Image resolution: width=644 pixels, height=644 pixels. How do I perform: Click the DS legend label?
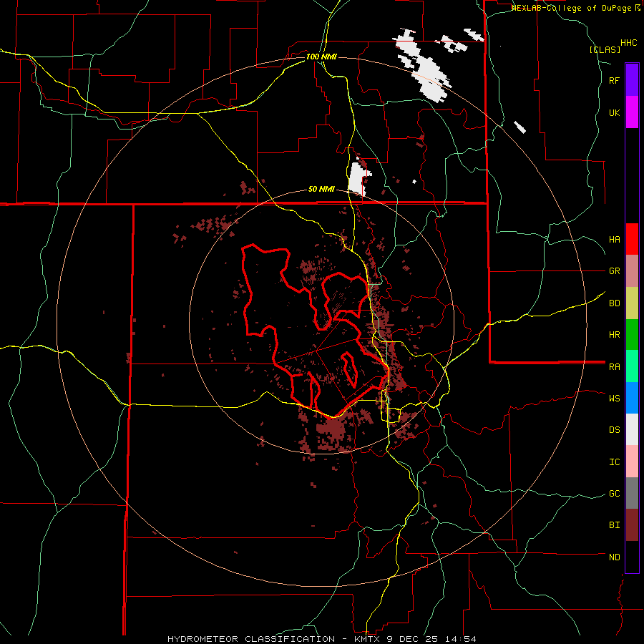[614, 430]
